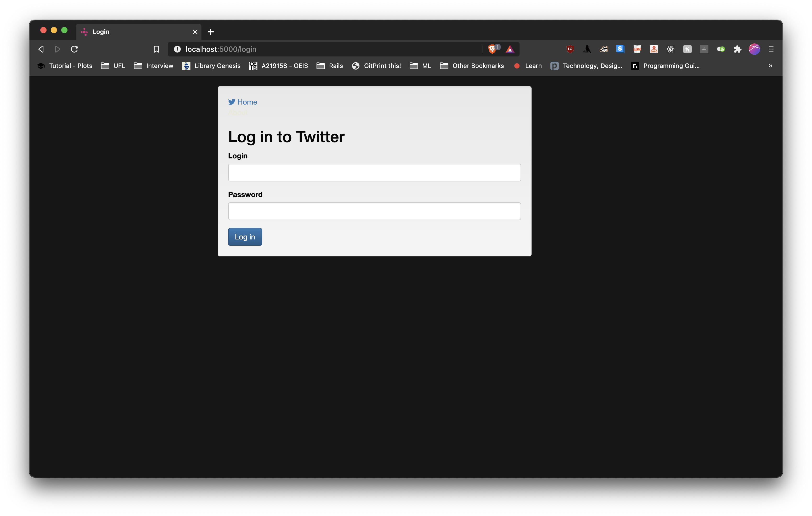This screenshot has width=812, height=516.
Task: Open the PDF.js extension icon
Action: 637,49
